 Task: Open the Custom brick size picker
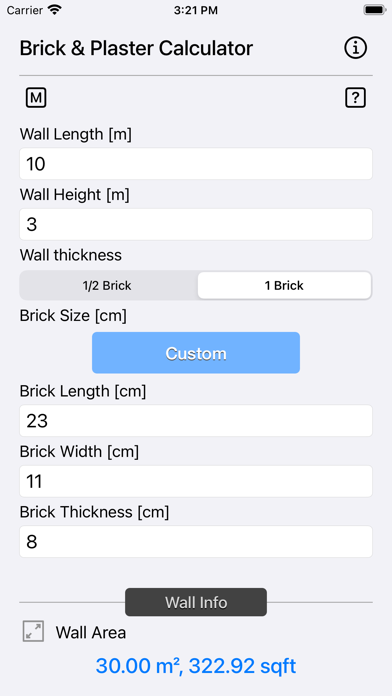coord(196,353)
